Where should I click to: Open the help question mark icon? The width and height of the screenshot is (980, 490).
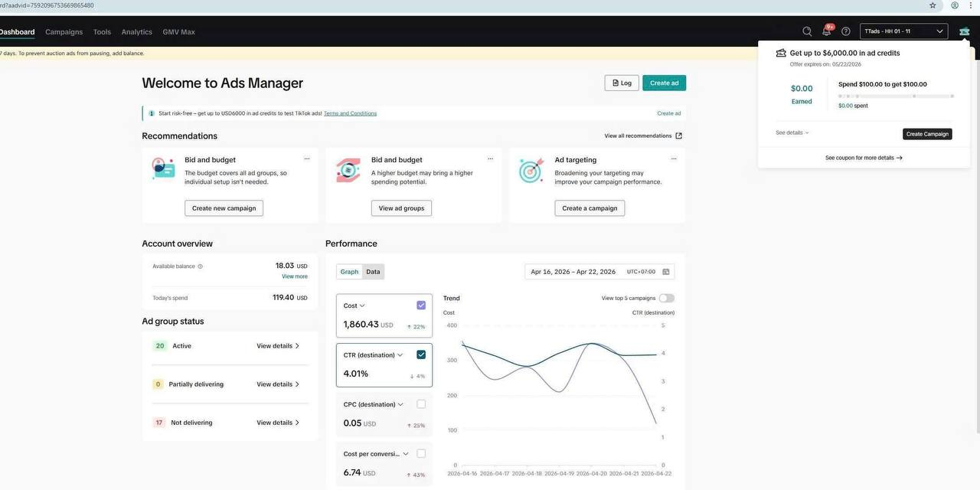click(846, 31)
